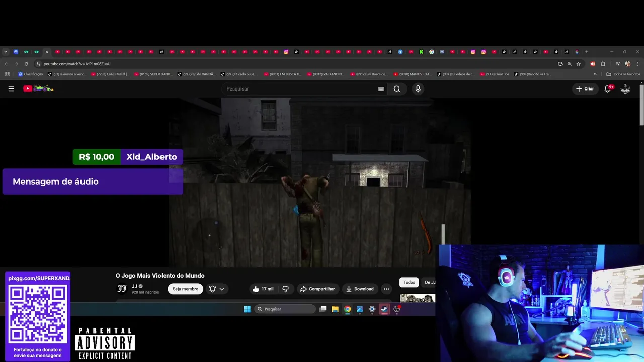Open the suggested video thumbnail below Todos

coord(418,298)
